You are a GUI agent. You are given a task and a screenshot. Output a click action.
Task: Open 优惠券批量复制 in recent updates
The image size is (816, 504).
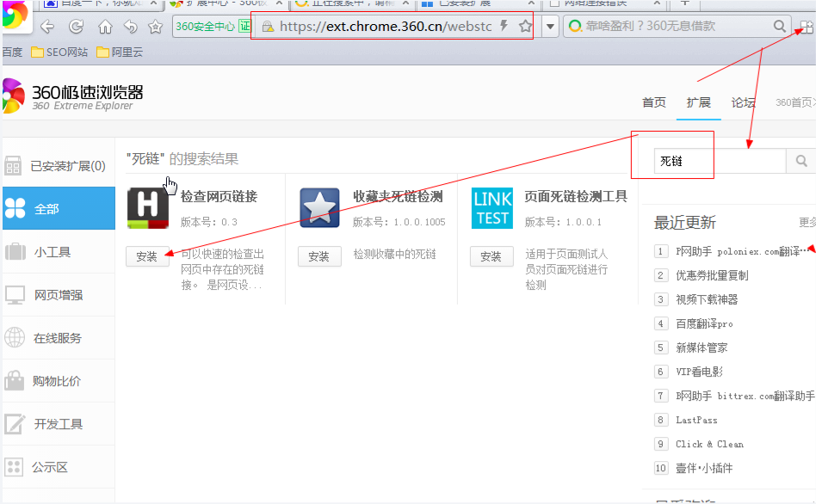coord(712,275)
